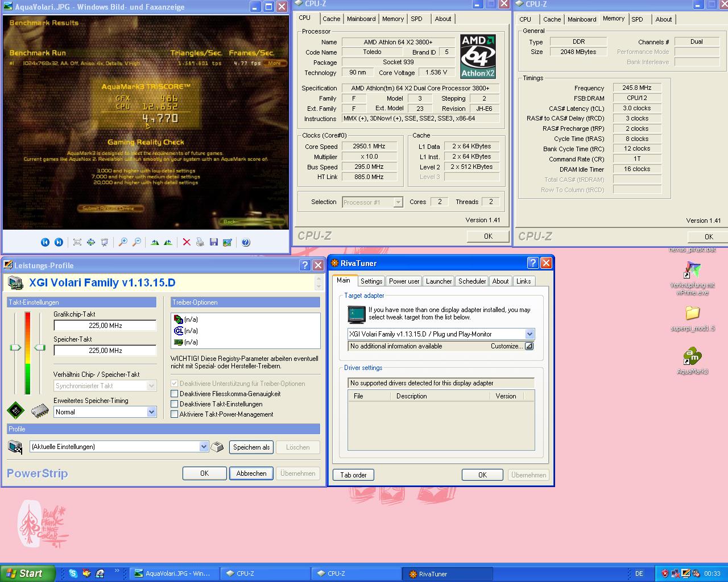Adjust the Speicher-Takt right slider handle
The height and width of the screenshot is (582, 728).
pyautogui.click(x=40, y=347)
